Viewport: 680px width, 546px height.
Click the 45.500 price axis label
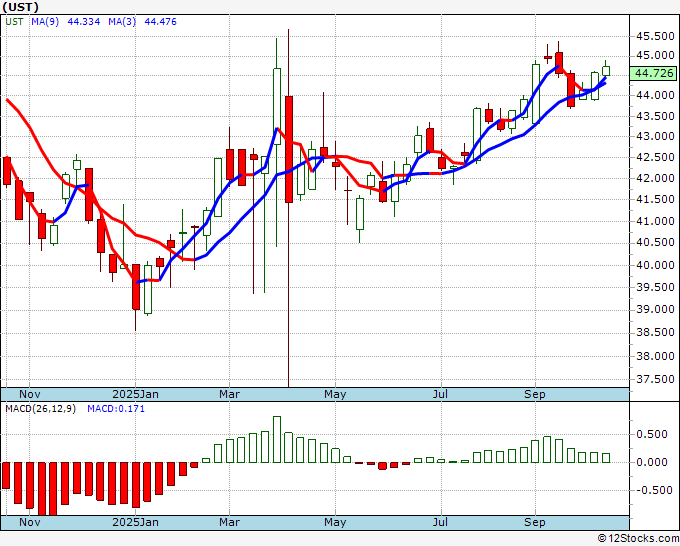pos(655,36)
